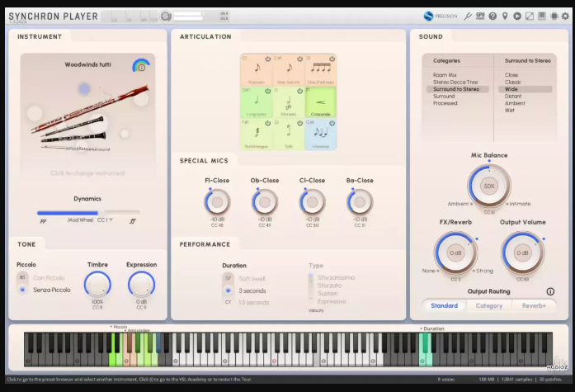Viewport: 575px width, 392px height.
Task: Toggle power button on Fluttertongue tile
Action: (x=267, y=123)
